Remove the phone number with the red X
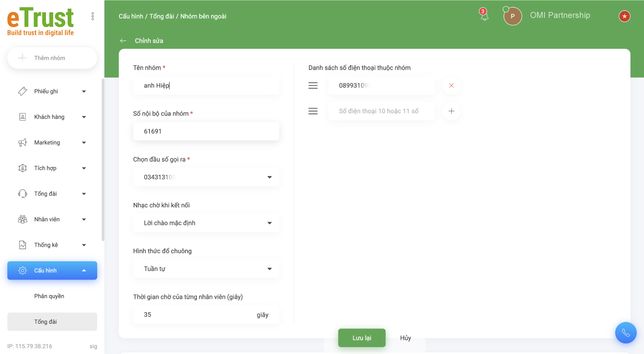Viewport: 644px width, 354px height. click(451, 86)
